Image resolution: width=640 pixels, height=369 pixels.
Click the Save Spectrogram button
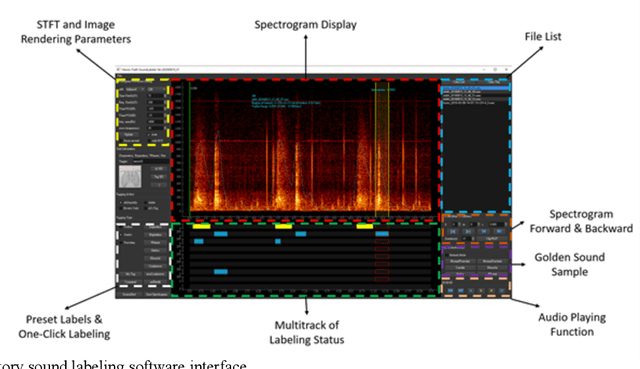(x=156, y=294)
